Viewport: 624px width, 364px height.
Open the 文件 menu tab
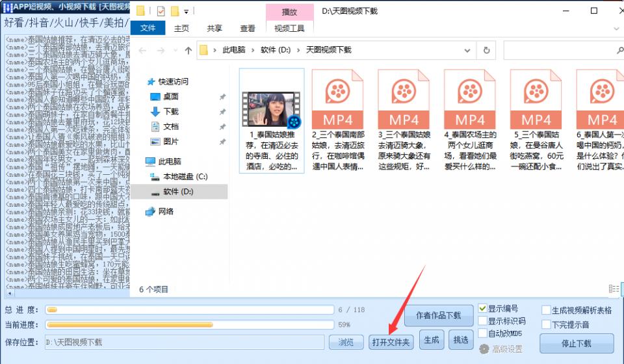coord(148,28)
